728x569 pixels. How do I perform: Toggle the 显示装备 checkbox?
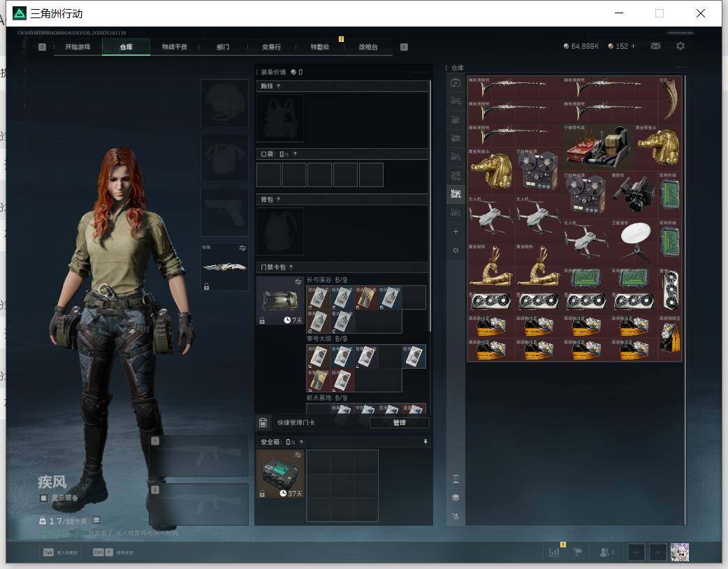(x=43, y=498)
